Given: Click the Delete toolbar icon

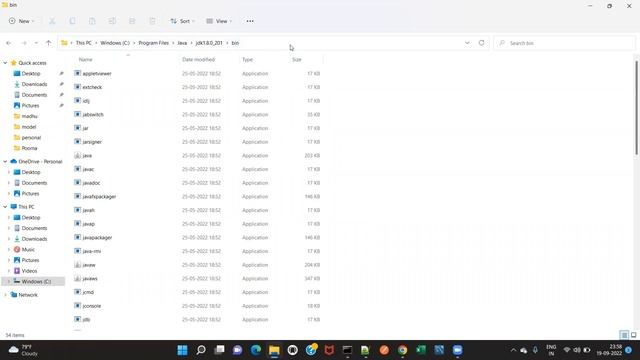Looking at the screenshot, I should coord(152,21).
